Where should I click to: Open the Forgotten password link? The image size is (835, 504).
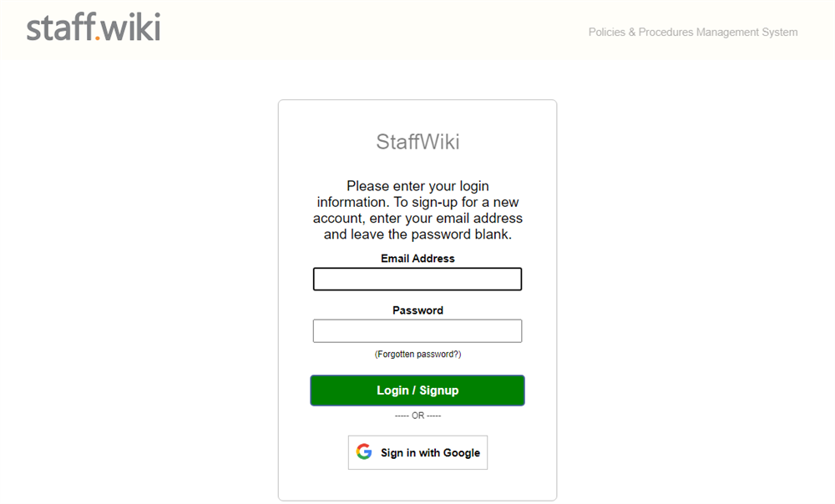(417, 355)
